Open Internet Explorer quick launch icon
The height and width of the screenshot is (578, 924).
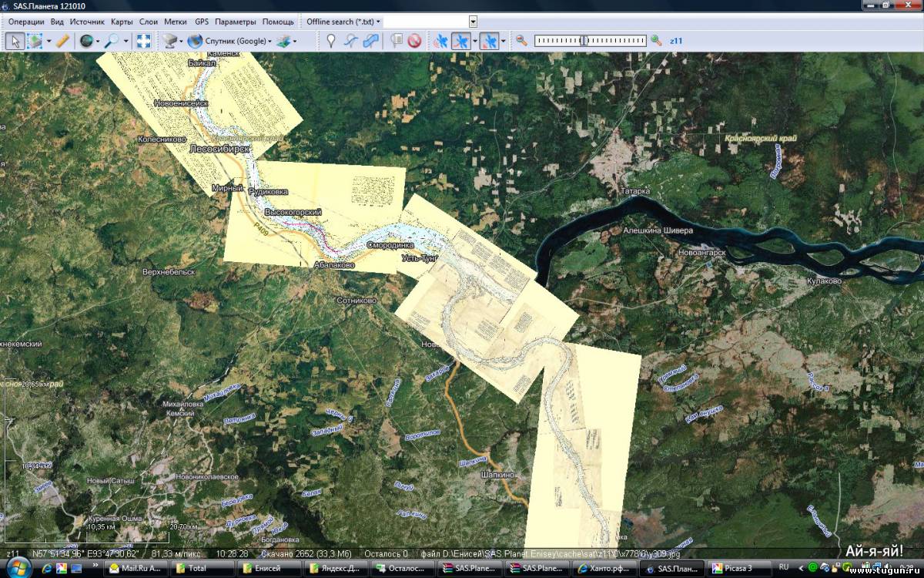[x=45, y=569]
